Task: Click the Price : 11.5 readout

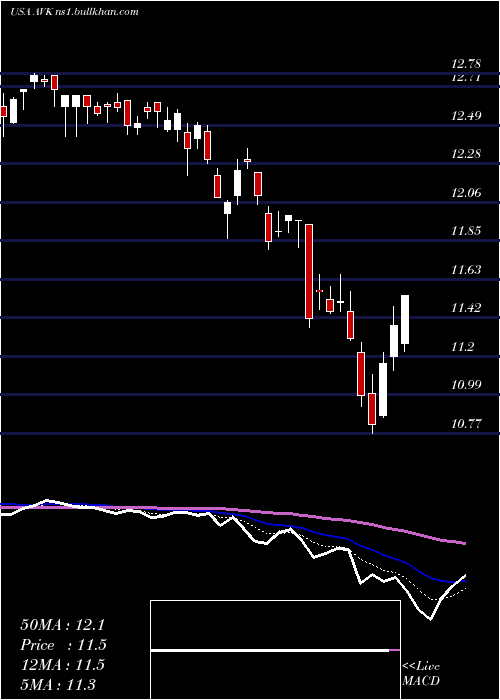Action: coord(63,645)
